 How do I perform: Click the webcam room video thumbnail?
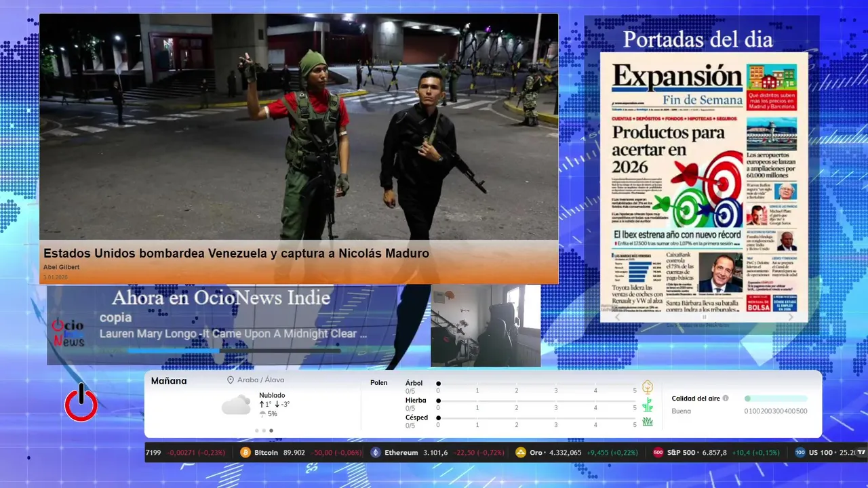click(x=486, y=325)
